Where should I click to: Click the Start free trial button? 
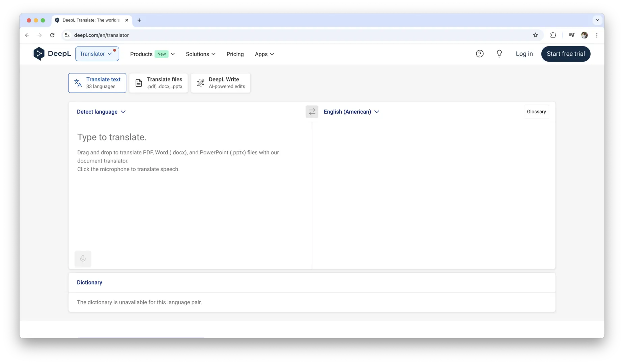[x=566, y=54]
